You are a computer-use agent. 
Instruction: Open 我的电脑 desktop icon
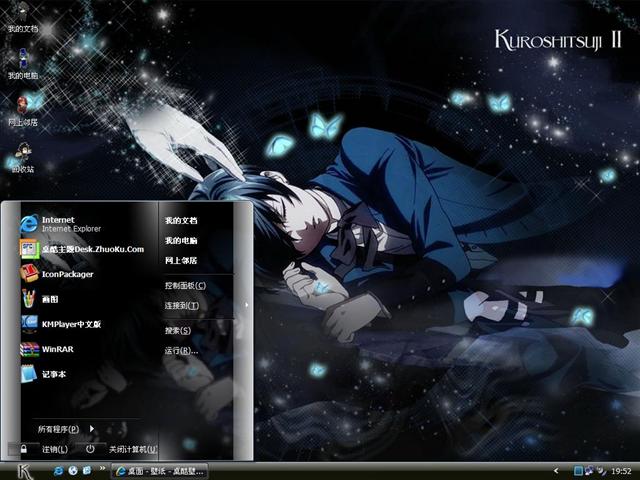coord(23,64)
